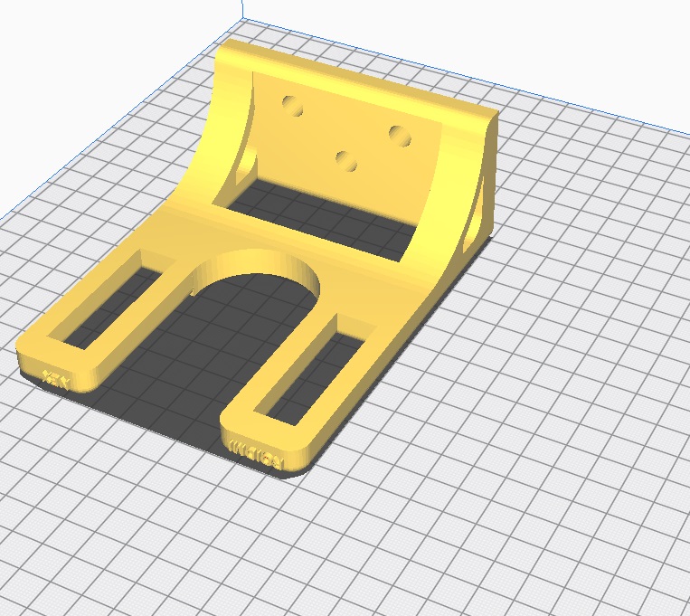Click the top edge of the bracket back plate
The width and height of the screenshot is (690, 616).
[362, 72]
